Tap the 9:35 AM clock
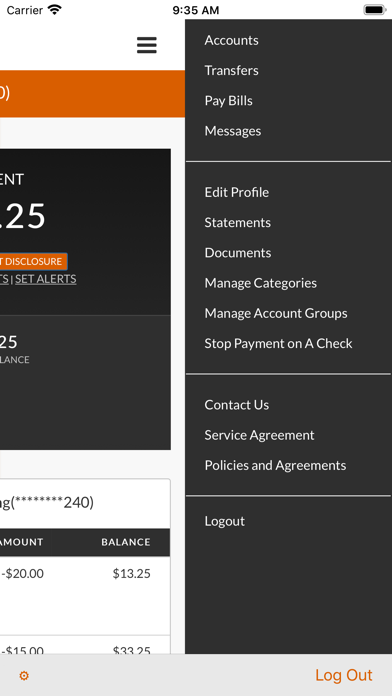 coord(196,10)
